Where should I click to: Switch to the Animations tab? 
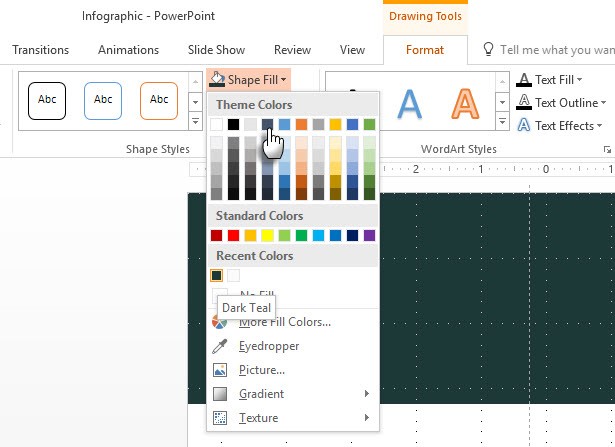(128, 50)
